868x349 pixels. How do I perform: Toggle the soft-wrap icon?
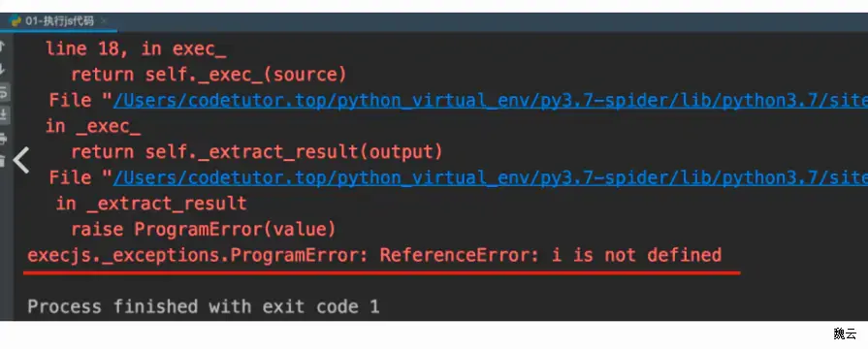3,92
